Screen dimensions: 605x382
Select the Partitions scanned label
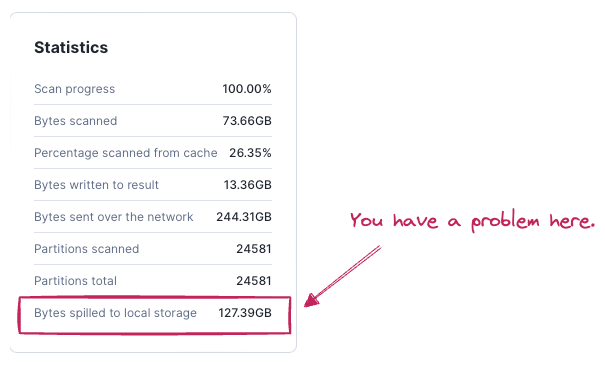(86, 249)
